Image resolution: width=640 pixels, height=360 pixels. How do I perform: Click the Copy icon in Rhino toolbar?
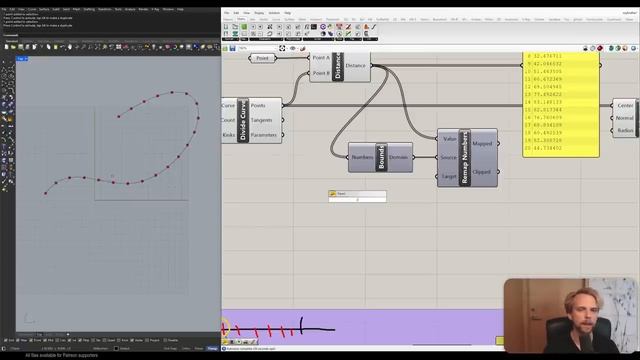pos(48,47)
